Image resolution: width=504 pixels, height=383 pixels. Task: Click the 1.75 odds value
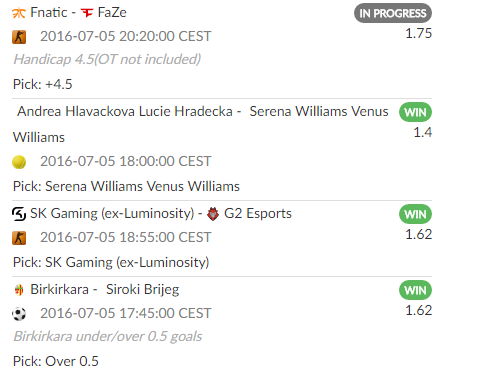[419, 33]
